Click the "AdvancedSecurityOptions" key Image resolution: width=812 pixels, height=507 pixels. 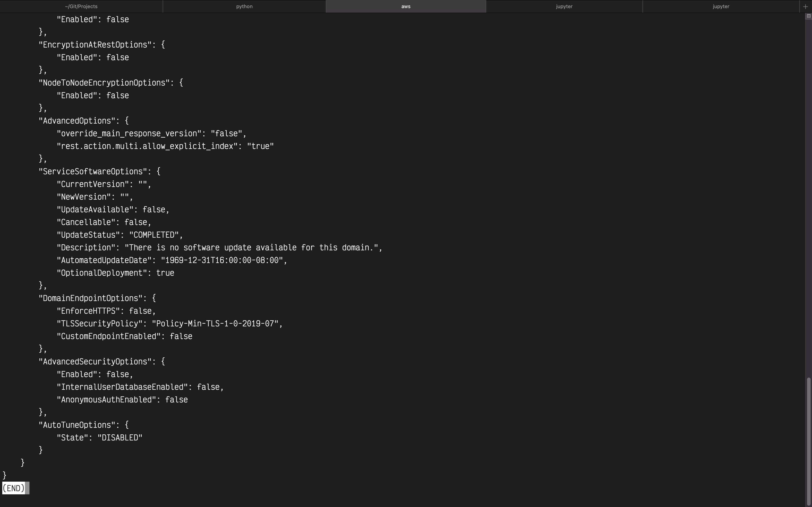point(95,362)
